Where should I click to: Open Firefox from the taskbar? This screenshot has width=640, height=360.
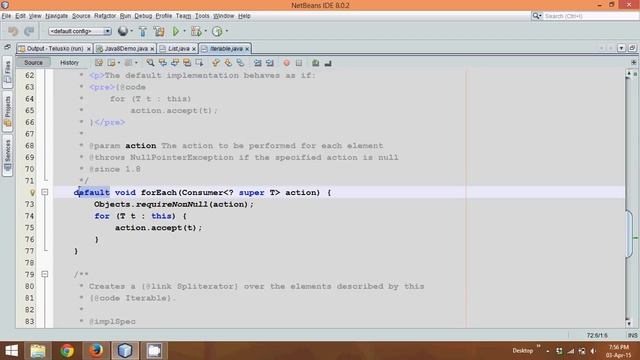tap(96, 351)
